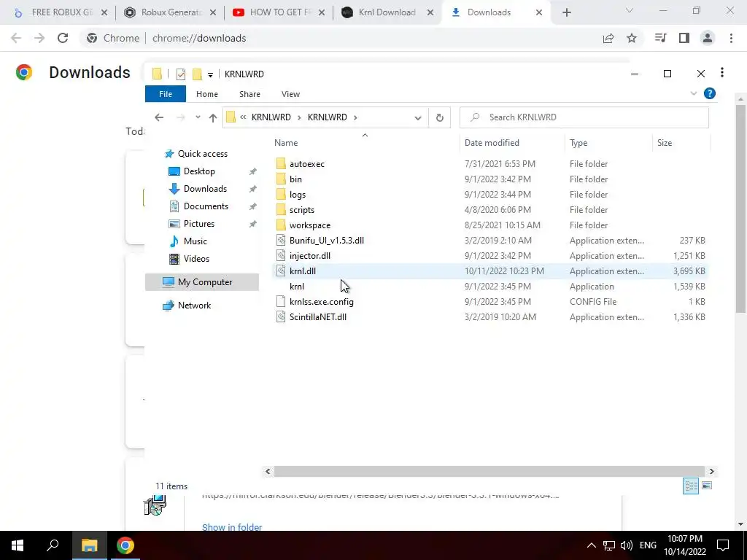This screenshot has height=560, width=747.
Task: Switch to Robux Generator browser tab
Action: [171, 12]
